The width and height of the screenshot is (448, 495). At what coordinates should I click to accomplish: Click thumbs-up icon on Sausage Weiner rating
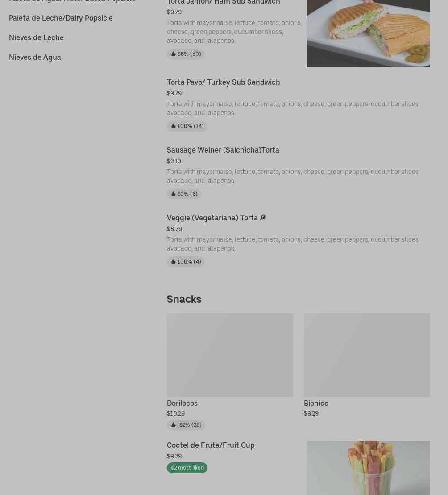click(173, 194)
